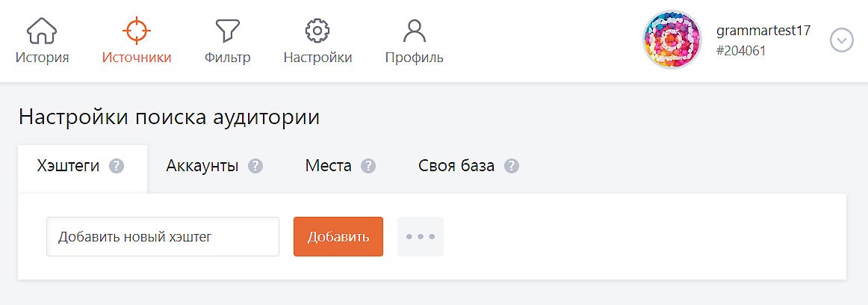The height and width of the screenshot is (305, 868).
Task: Open the three-dots more options button
Action: [x=420, y=237]
